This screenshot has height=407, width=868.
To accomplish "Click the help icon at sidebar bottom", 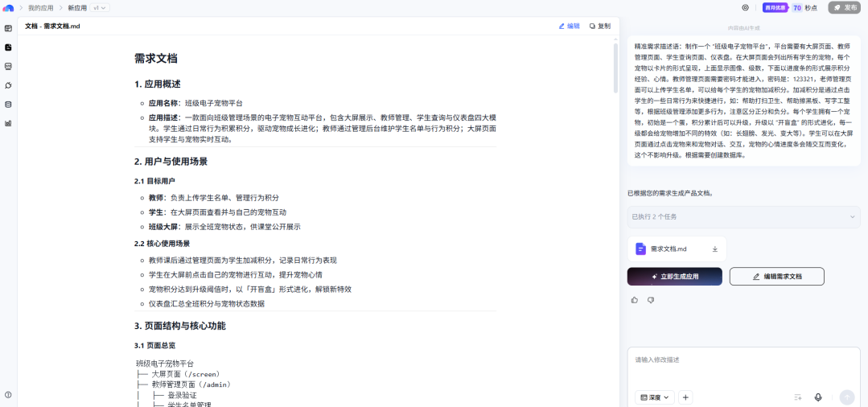I will click(8, 395).
